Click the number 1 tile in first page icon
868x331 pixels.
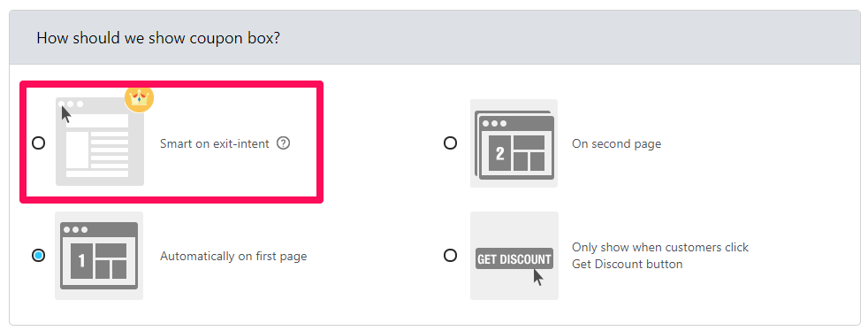81,261
